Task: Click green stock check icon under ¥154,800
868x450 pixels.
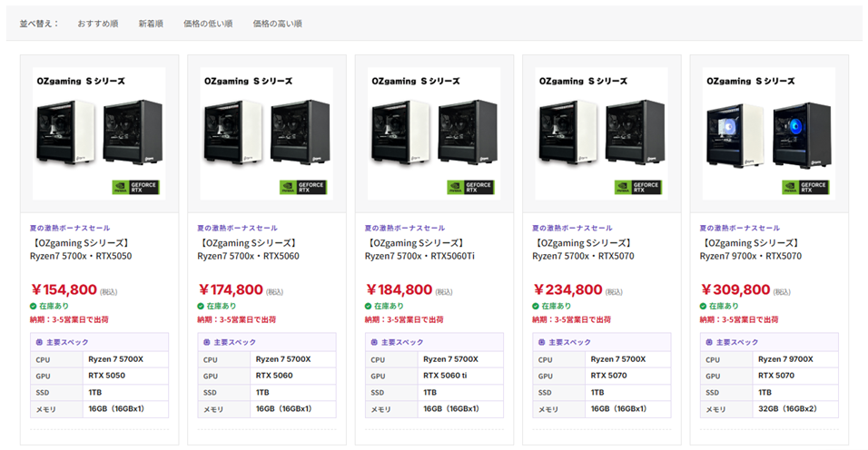Action: click(x=34, y=306)
